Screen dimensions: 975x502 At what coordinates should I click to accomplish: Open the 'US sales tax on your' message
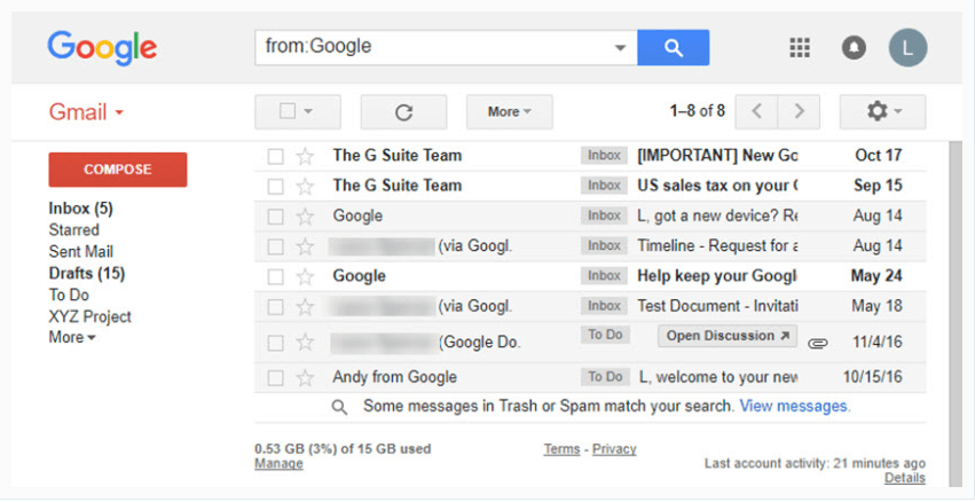coord(718,185)
